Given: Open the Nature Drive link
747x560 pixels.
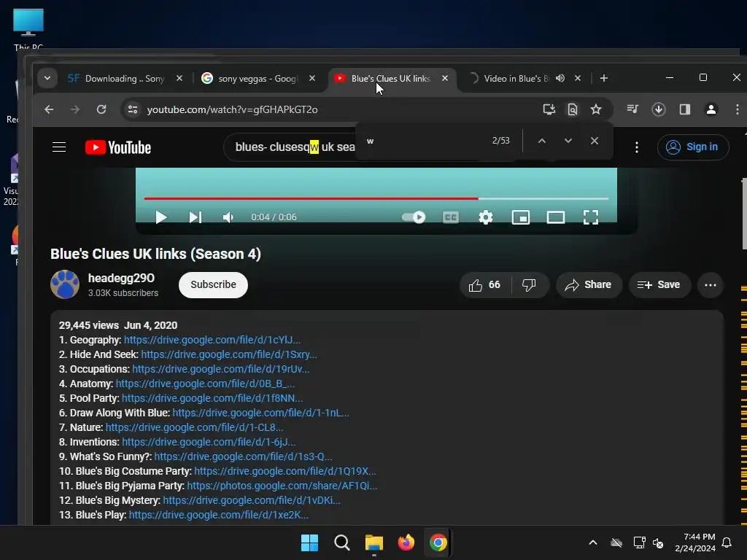Looking at the screenshot, I should click(x=194, y=427).
